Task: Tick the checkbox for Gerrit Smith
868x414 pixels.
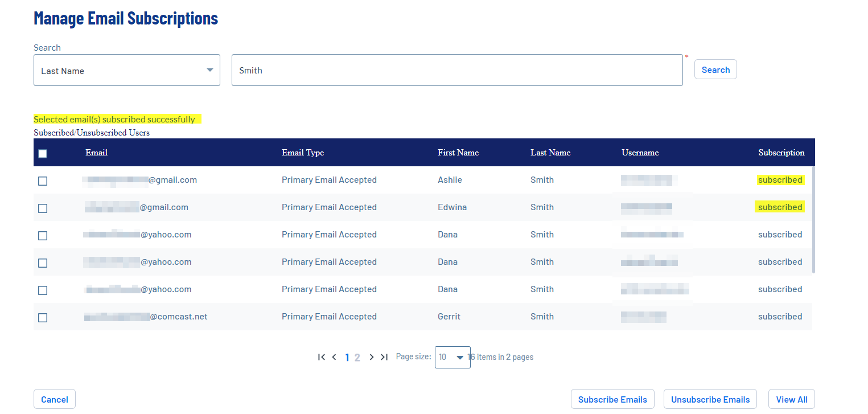Action: tap(43, 317)
